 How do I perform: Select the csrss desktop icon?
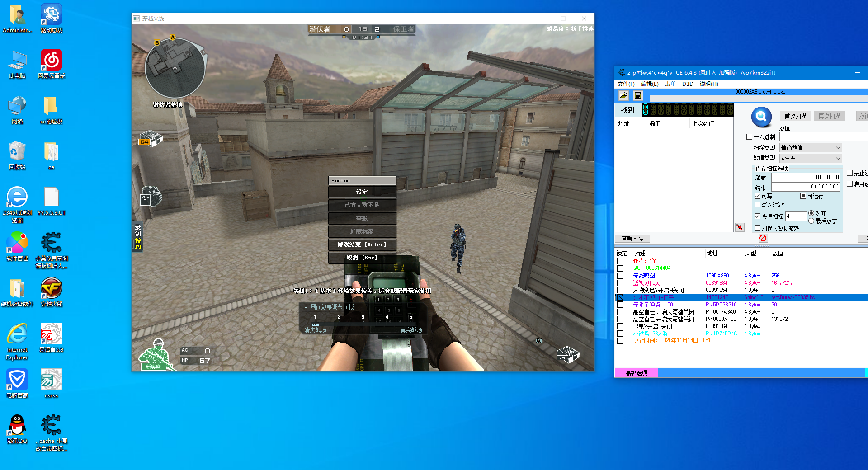tap(52, 384)
